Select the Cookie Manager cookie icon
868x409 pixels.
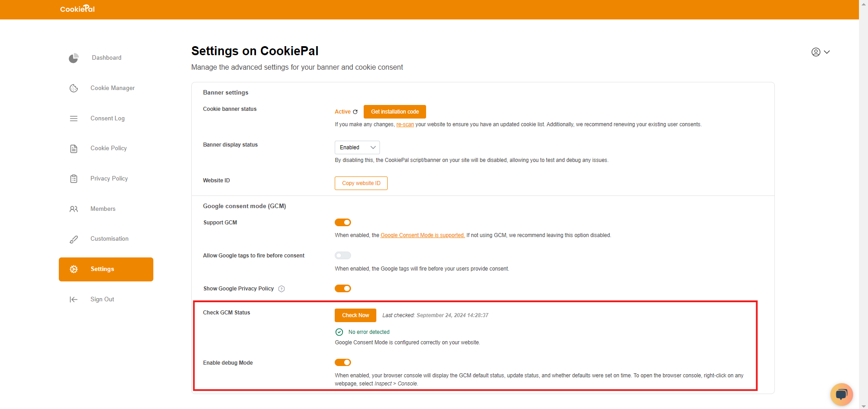73,88
